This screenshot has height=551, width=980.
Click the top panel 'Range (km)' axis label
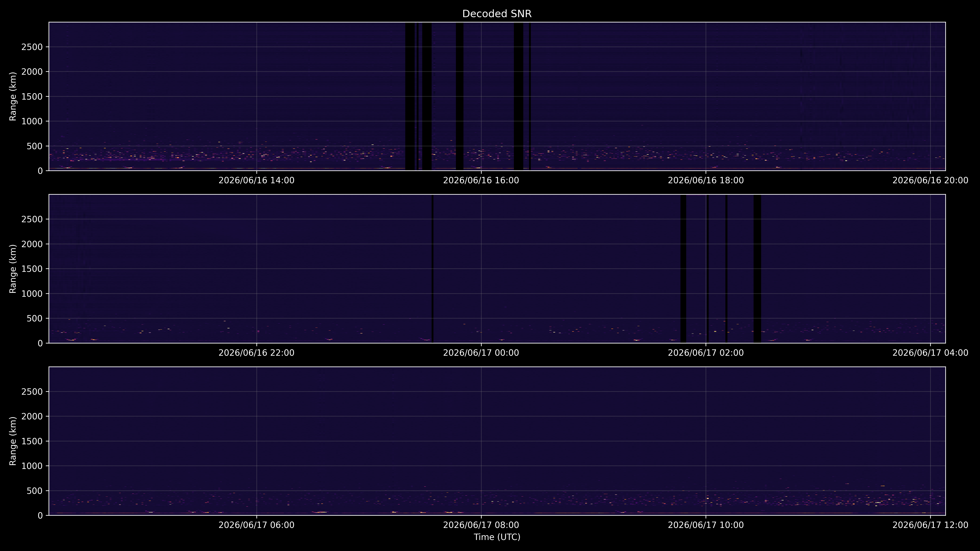(x=13, y=97)
